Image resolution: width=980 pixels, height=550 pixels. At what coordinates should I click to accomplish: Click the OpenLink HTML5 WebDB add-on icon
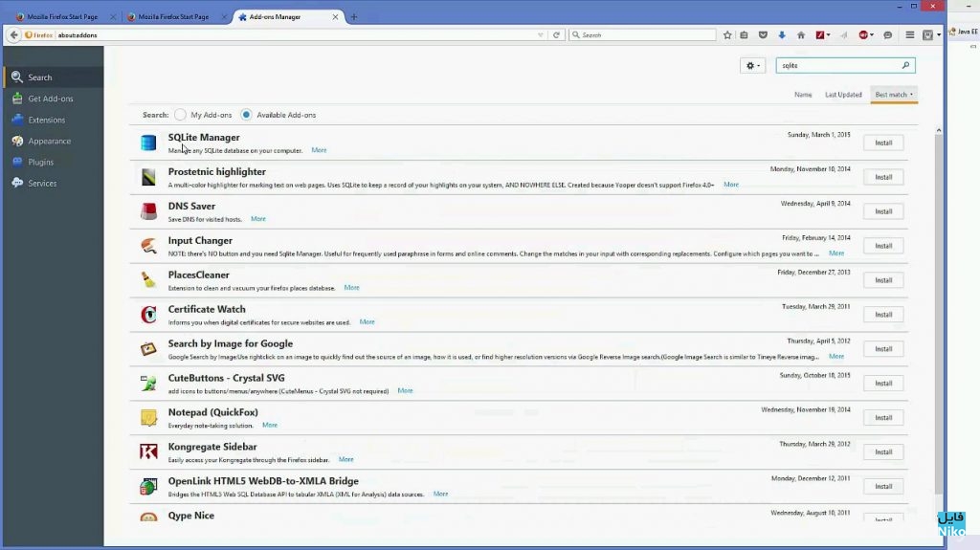pos(148,486)
